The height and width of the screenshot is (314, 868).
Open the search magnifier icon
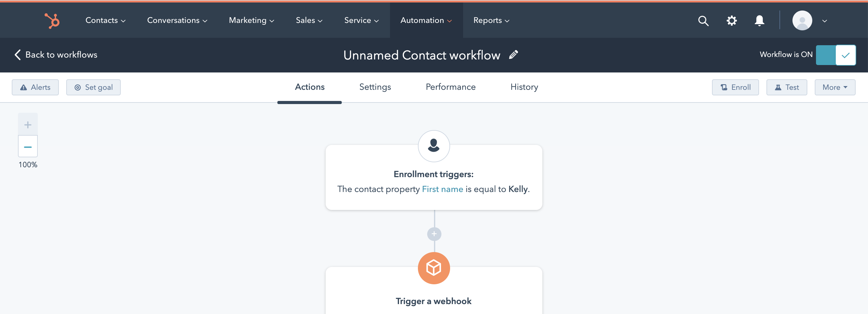(x=703, y=20)
